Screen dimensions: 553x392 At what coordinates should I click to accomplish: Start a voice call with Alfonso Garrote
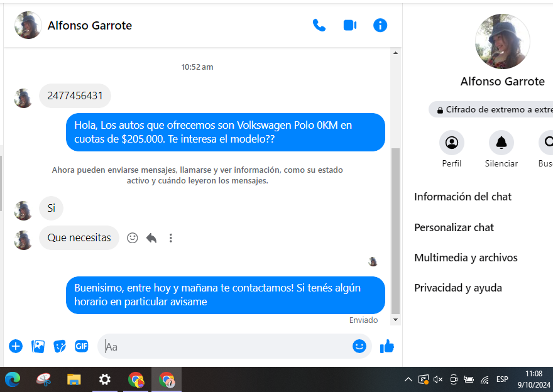pyautogui.click(x=319, y=26)
